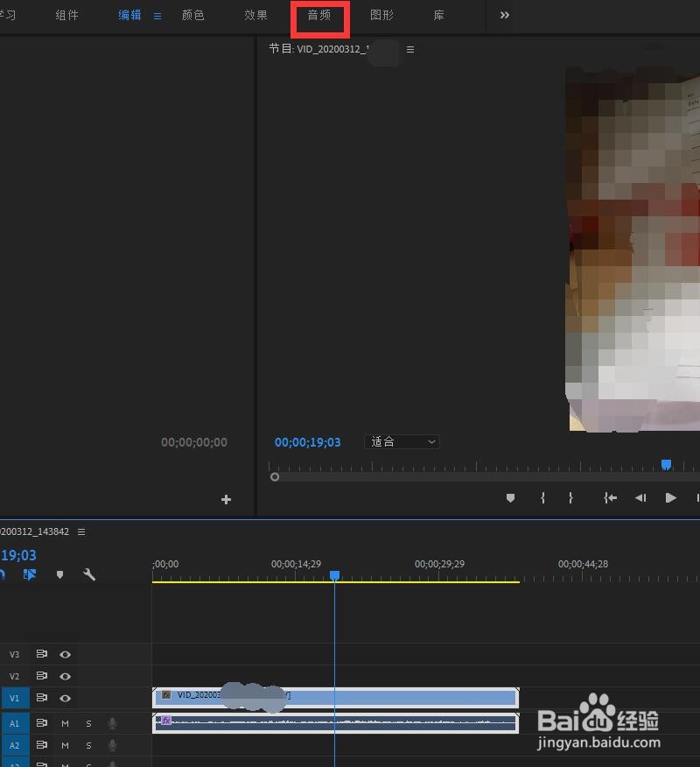
Task: Solo the A1 audio track
Action: tap(88, 723)
